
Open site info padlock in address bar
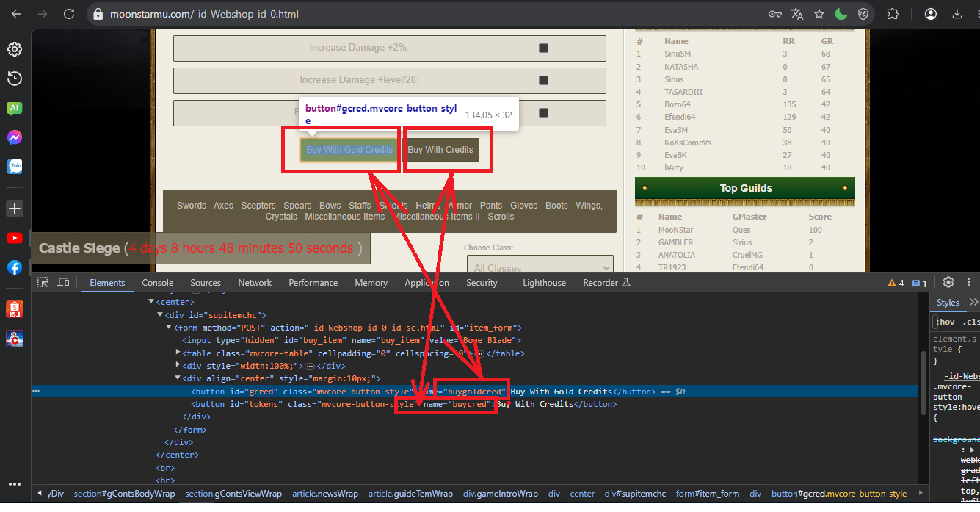[98, 14]
